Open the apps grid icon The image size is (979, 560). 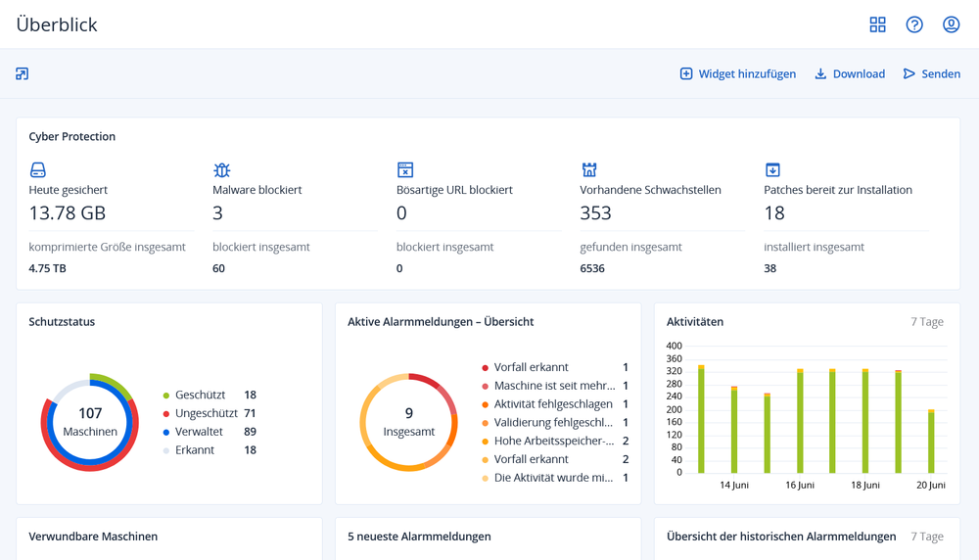(x=877, y=24)
